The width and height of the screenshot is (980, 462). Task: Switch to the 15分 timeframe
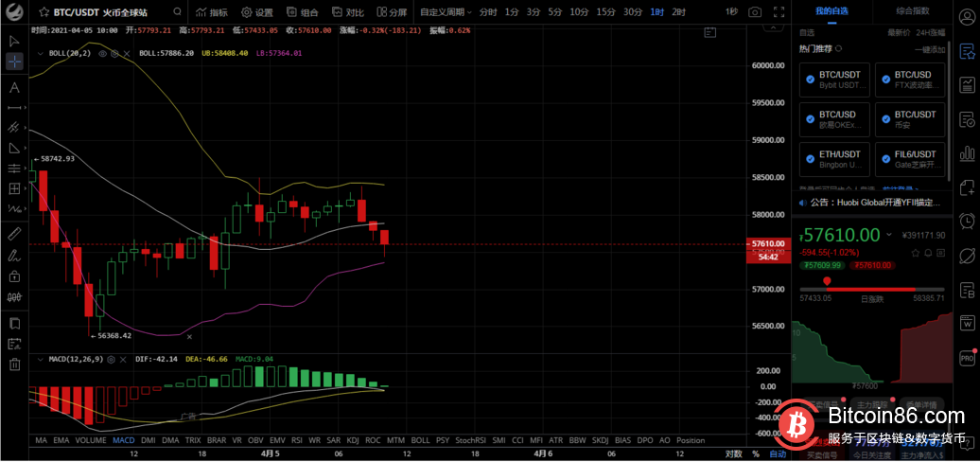(605, 12)
